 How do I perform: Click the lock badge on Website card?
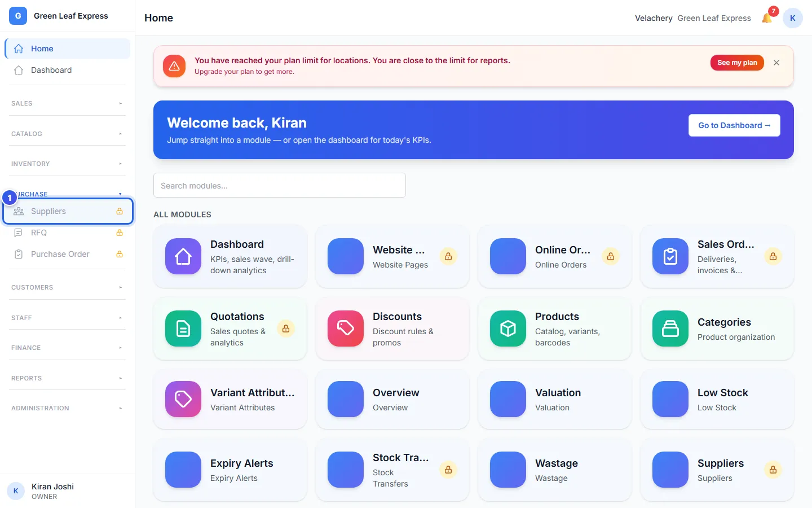[x=448, y=256]
